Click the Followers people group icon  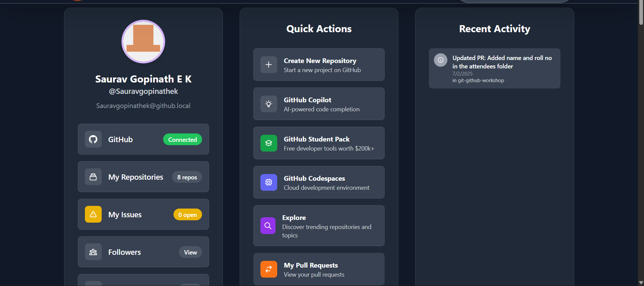click(x=93, y=252)
